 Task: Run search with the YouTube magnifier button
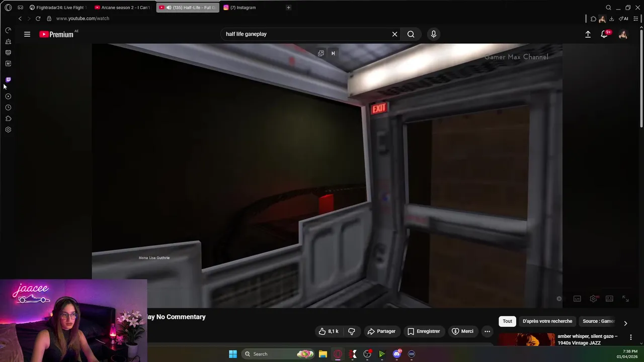pyautogui.click(x=411, y=34)
